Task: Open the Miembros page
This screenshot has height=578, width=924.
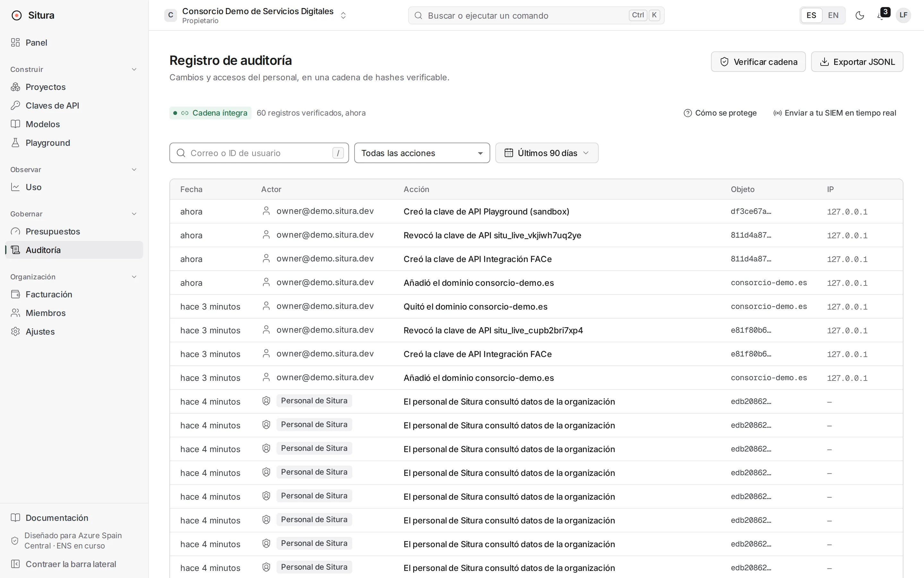Action: pos(74,313)
